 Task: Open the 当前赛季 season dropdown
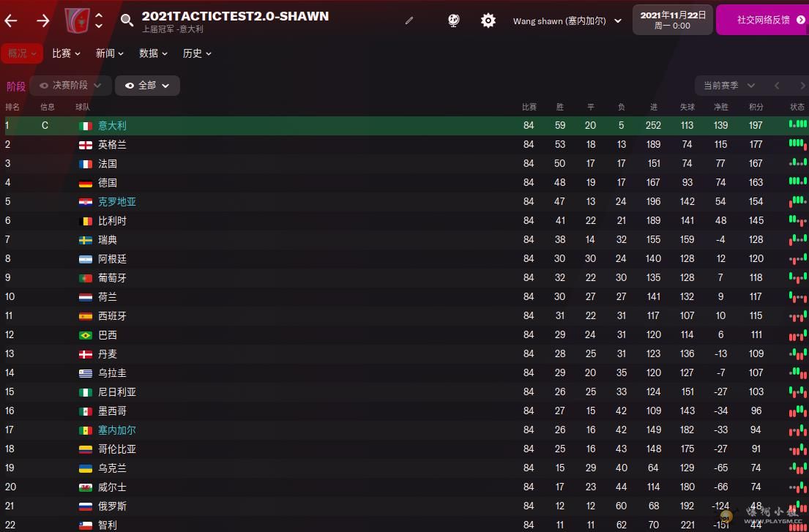click(728, 86)
